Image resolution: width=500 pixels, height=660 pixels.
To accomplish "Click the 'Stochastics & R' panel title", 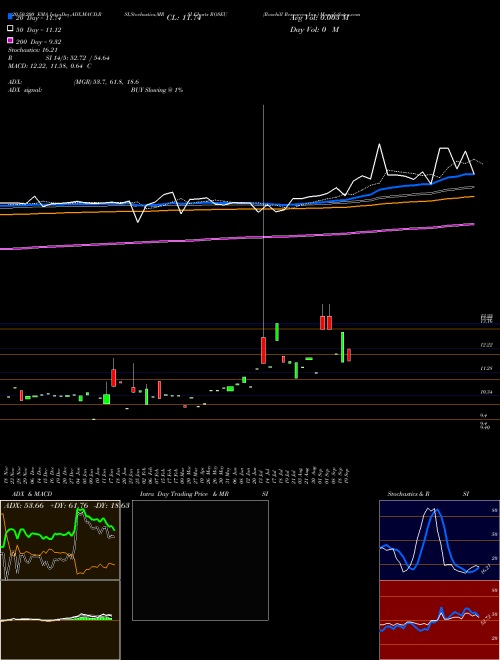I will click(408, 494).
